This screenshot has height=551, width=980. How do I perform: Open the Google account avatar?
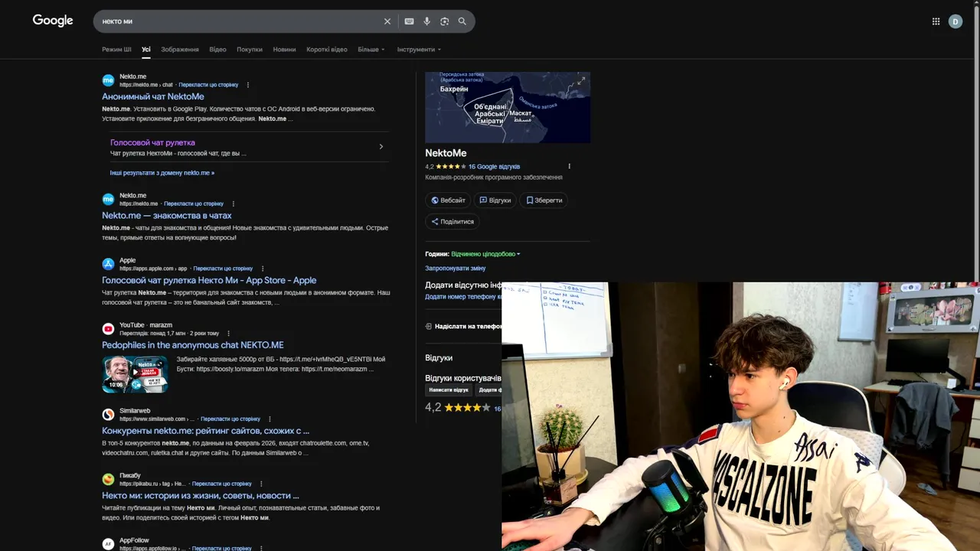(x=955, y=21)
